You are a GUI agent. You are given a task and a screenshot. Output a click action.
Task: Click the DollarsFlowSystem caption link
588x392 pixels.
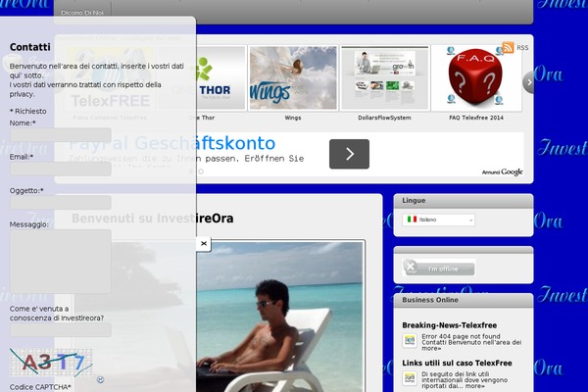tap(384, 118)
